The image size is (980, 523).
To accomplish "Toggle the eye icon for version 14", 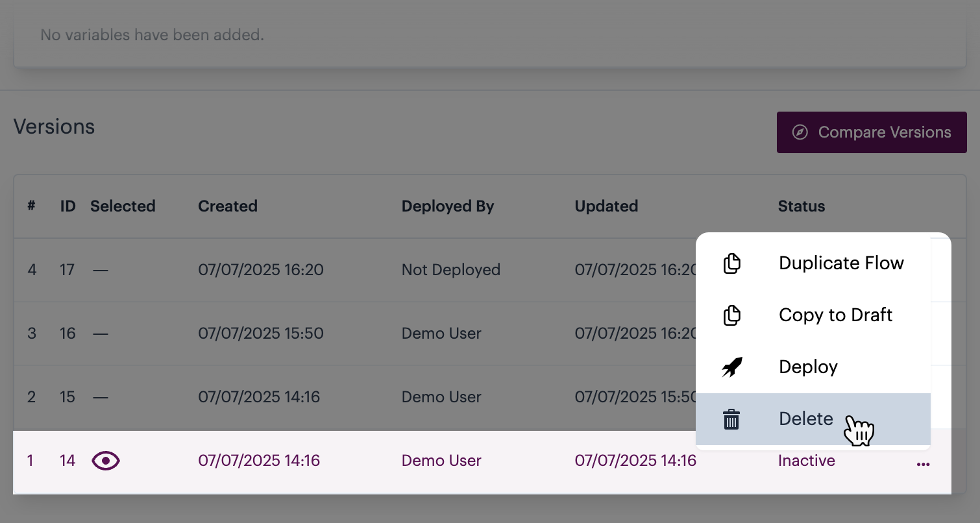I will (x=106, y=461).
